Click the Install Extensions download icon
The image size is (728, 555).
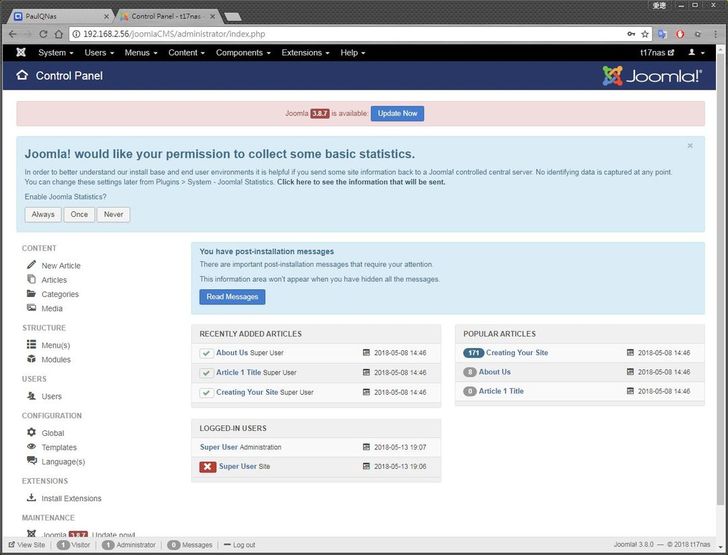[x=31, y=497]
